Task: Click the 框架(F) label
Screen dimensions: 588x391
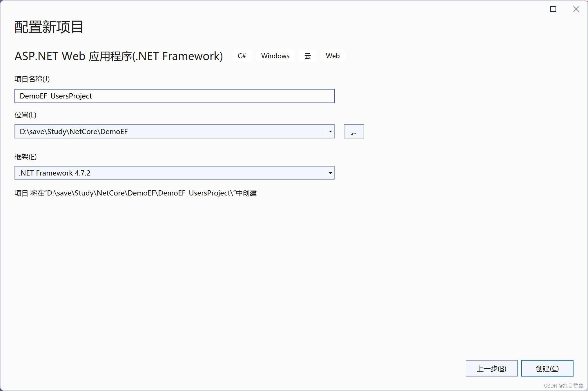Action: point(26,157)
